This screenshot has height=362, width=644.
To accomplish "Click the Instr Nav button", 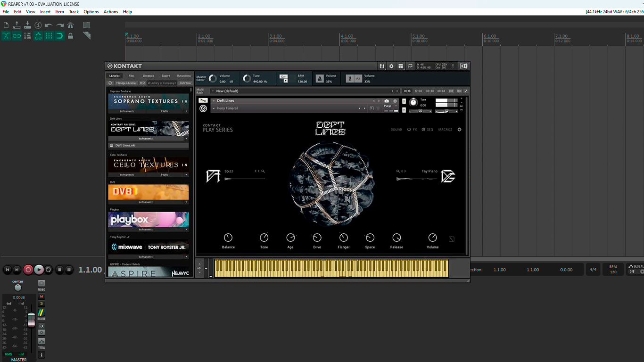I will point(185,83).
